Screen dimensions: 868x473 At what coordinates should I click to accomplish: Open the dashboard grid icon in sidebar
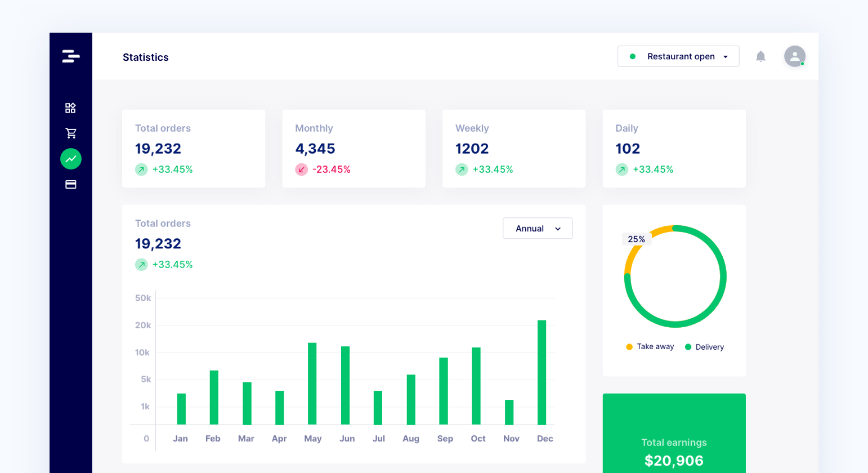pyautogui.click(x=70, y=108)
